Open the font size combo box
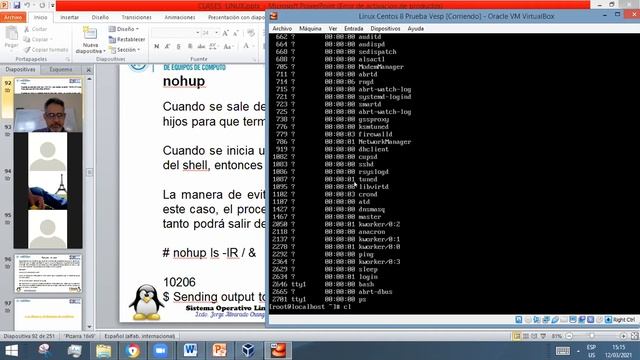This screenshot has width=640, height=360. (211, 33)
